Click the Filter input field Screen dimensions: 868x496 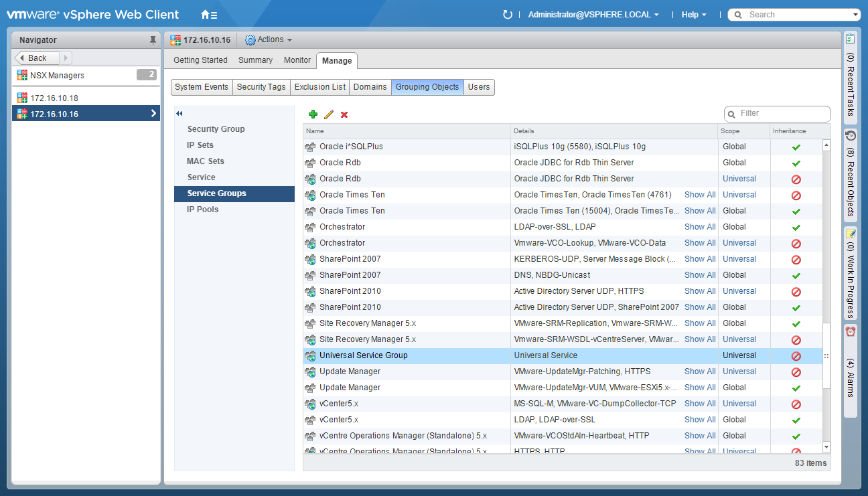780,114
